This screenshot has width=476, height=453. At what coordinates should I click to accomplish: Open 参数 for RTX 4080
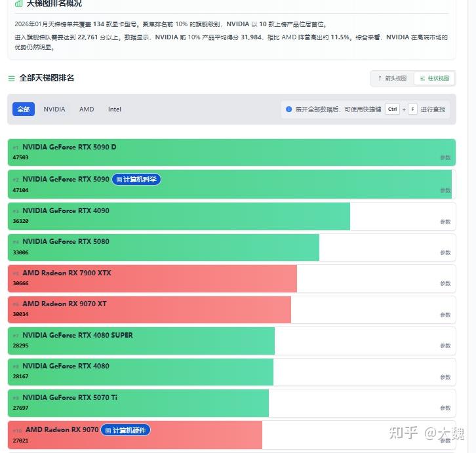[x=445, y=377]
